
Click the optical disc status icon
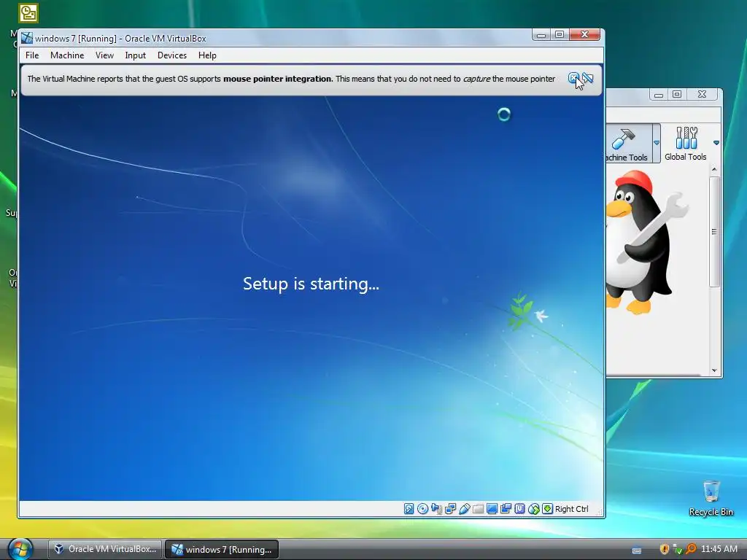(422, 509)
